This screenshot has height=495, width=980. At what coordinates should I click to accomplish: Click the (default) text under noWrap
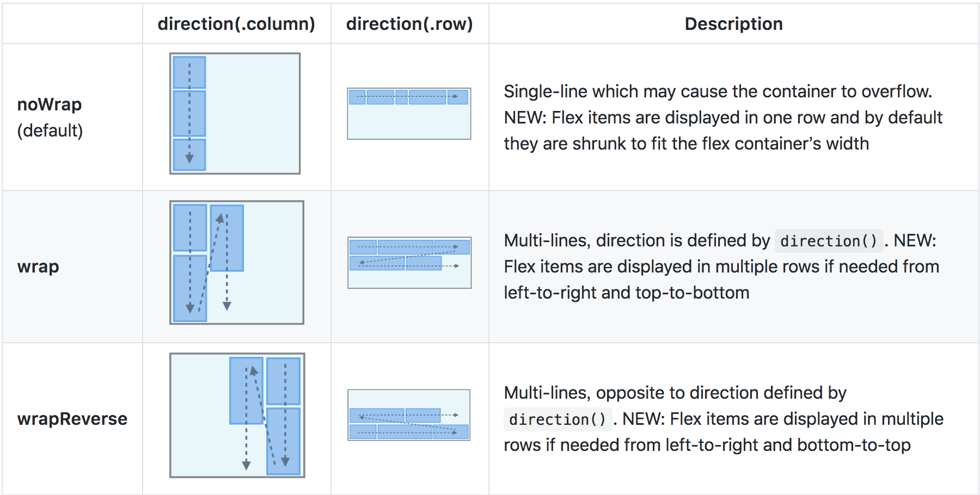[50, 131]
